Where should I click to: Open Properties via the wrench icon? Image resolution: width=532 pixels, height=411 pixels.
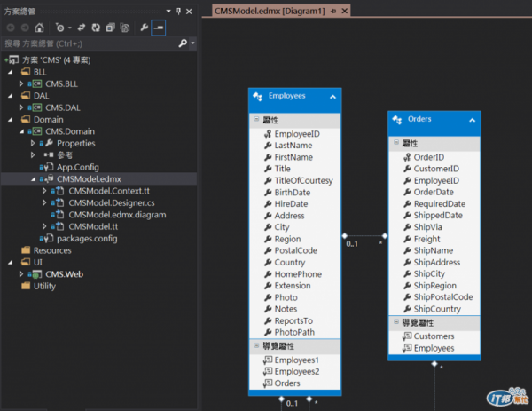pos(145,28)
